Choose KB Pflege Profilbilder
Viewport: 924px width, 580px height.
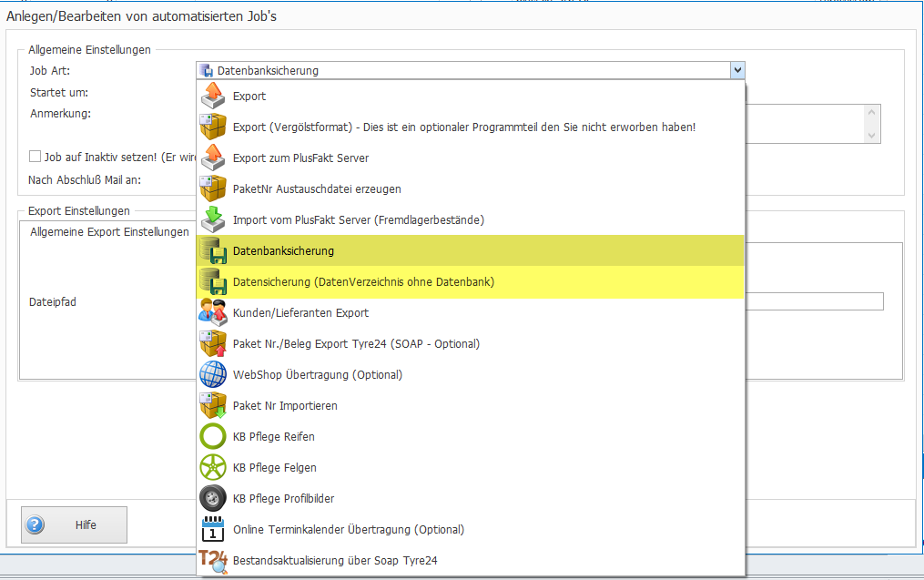click(471, 498)
